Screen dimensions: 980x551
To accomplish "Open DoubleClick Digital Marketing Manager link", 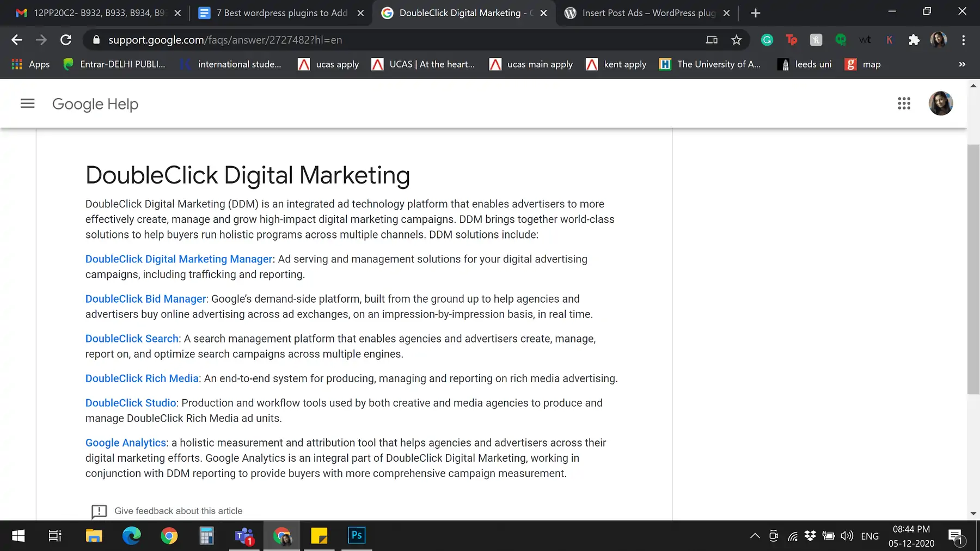I will point(179,259).
